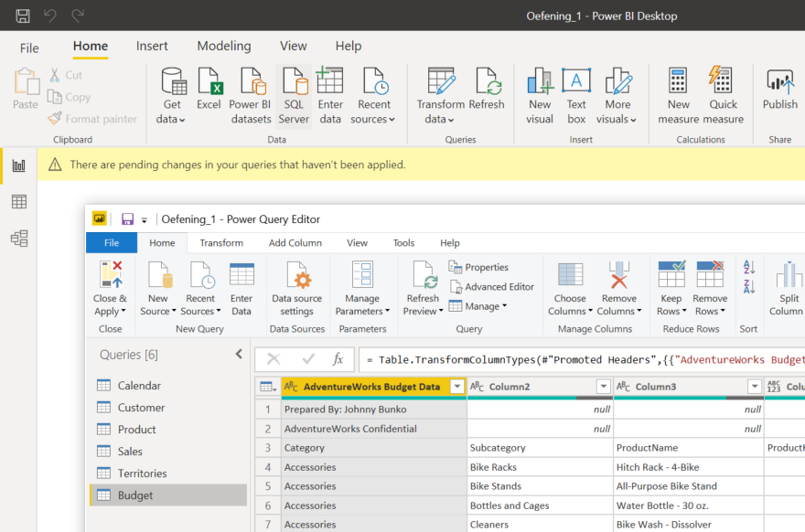Open Remove Rows in Query Editor
Image resolution: width=805 pixels, height=532 pixels.
[x=710, y=289]
